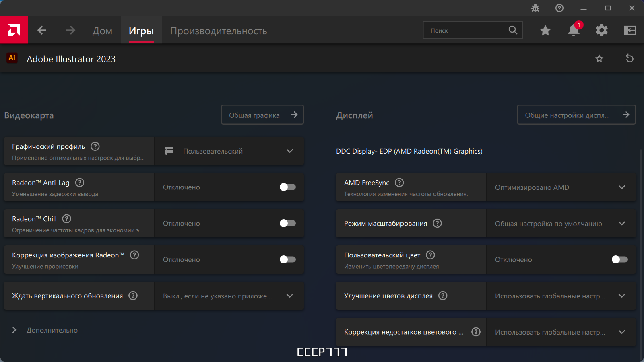The image size is (644, 362).
Task: Enable Radeon Chill toggle
Action: tap(288, 223)
